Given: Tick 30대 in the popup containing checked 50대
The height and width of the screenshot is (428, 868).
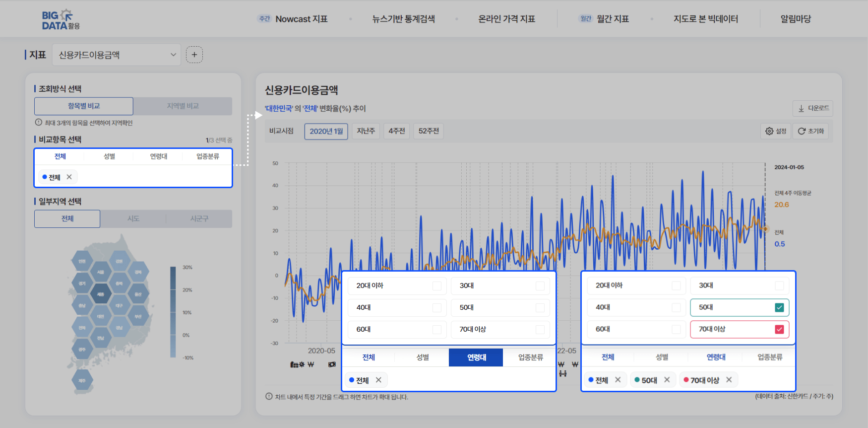Looking at the screenshot, I should click(x=779, y=285).
